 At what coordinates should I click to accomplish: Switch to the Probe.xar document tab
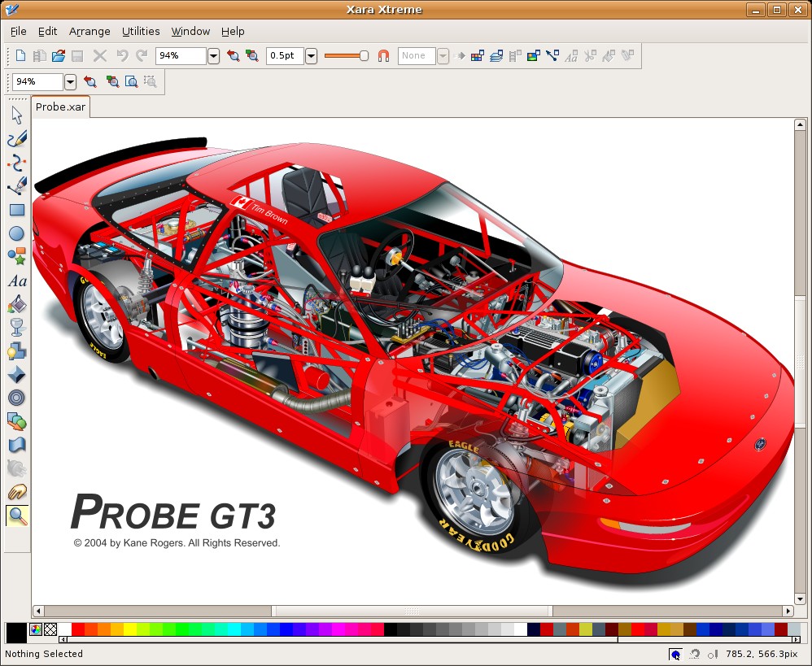[60, 107]
